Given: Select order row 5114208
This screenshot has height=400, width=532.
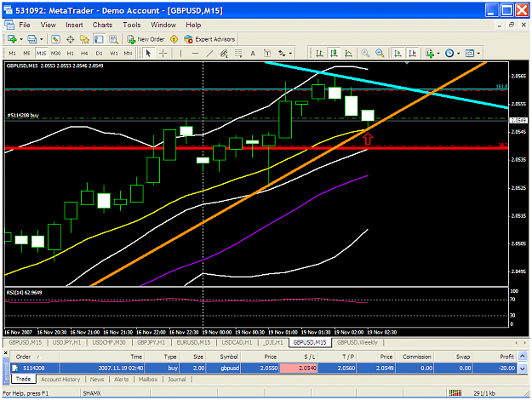Looking at the screenshot, I should tap(264, 369).
